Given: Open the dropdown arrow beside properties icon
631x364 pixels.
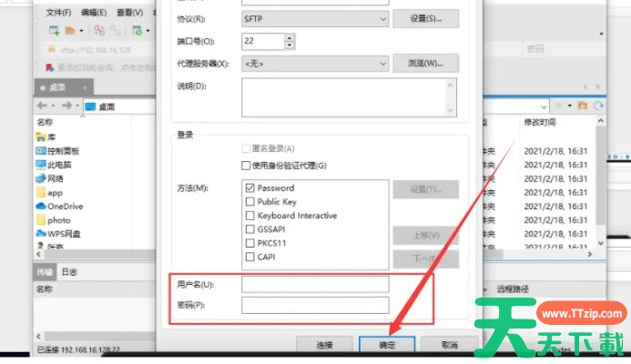Looking at the screenshot, I should pyautogui.click(x=148, y=31).
